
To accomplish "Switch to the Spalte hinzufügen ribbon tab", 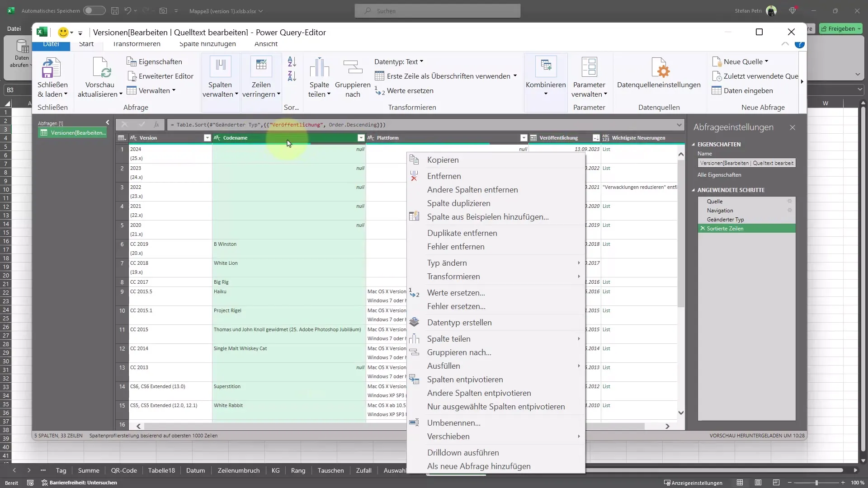I will (208, 44).
